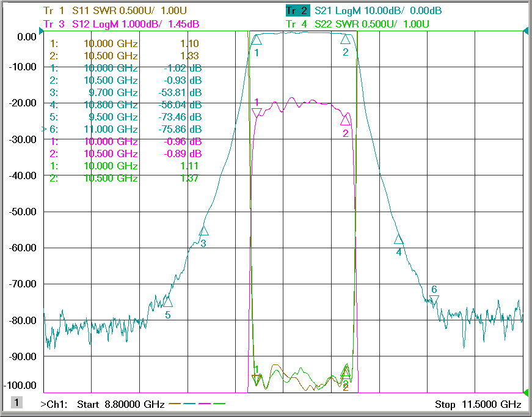
Task: Click magenta trace legend dash in status bar
Action: coord(205,404)
